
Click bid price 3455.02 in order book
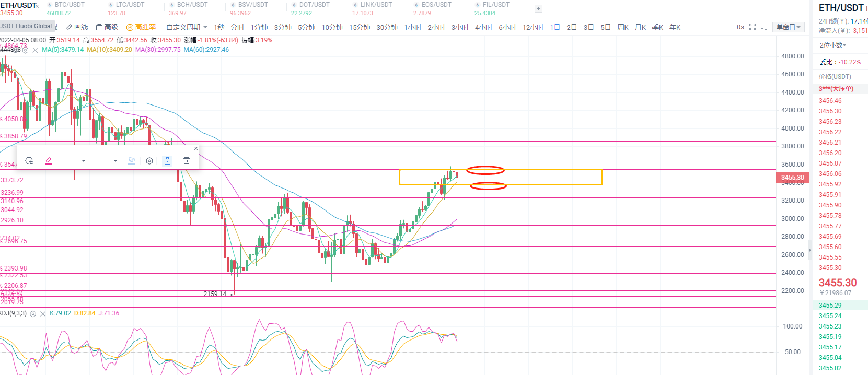[x=830, y=368]
